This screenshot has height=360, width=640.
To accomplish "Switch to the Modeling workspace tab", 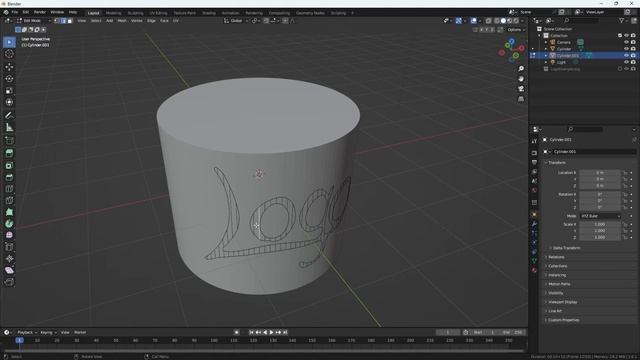I will [x=113, y=13].
